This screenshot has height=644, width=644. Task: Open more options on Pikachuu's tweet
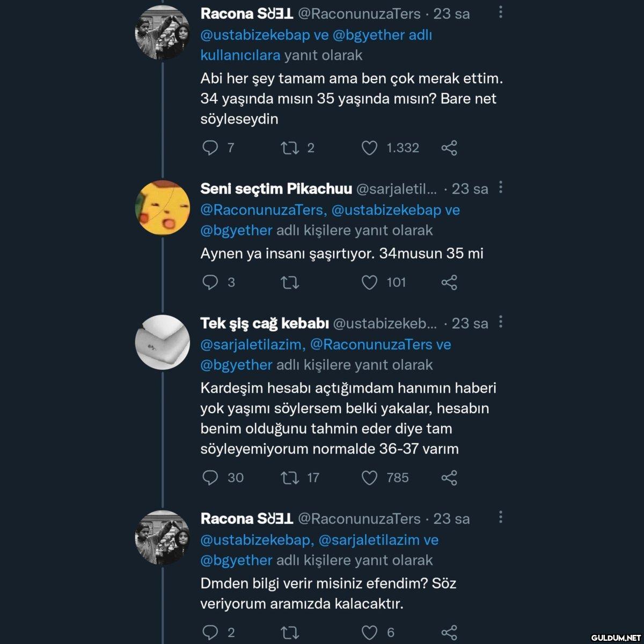[501, 187]
